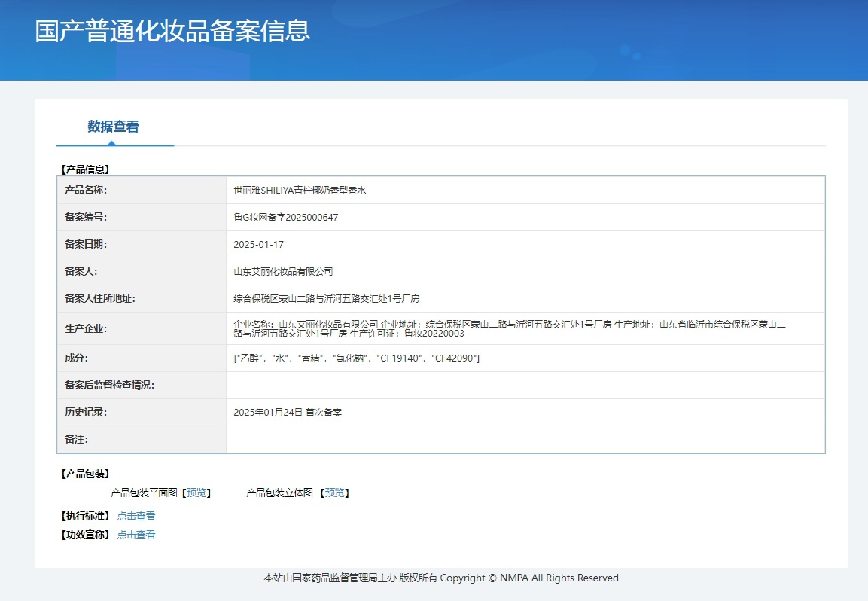Click 点击查看 next to 功效宣称
868x601 pixels.
[x=136, y=535]
